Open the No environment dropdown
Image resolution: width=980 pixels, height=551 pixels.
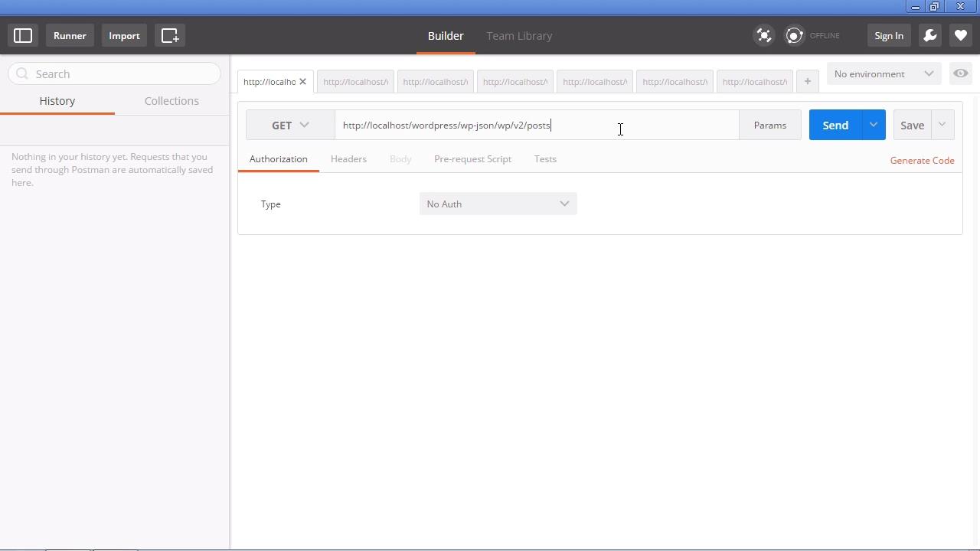pos(884,74)
